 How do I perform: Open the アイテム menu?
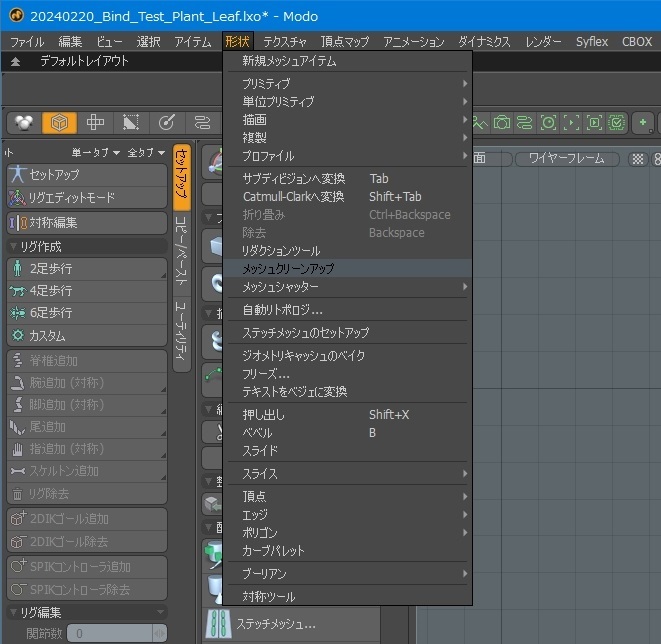click(x=193, y=42)
